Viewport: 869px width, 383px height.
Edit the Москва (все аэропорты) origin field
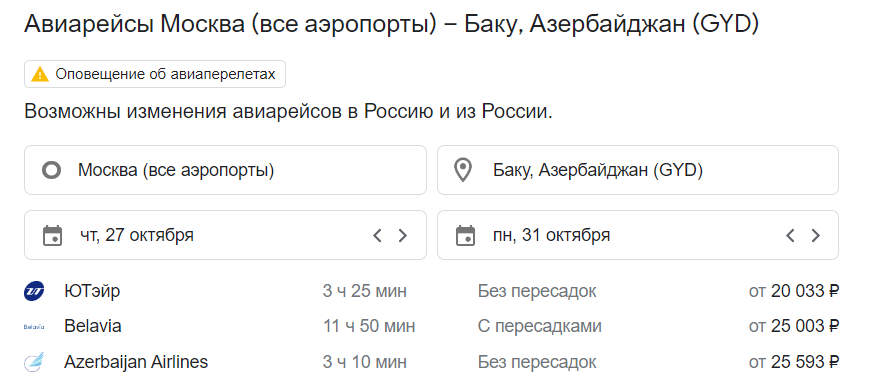(x=225, y=170)
